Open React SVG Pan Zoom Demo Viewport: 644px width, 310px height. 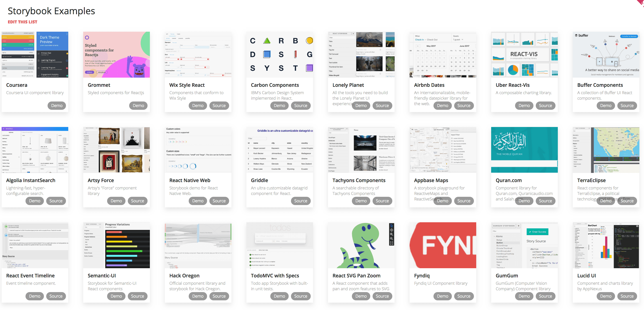(x=361, y=296)
